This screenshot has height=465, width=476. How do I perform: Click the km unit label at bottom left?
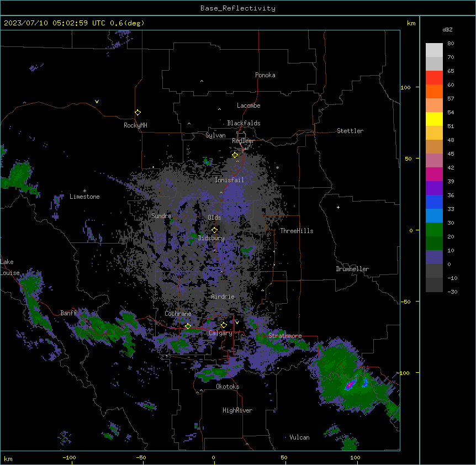coord(8,458)
